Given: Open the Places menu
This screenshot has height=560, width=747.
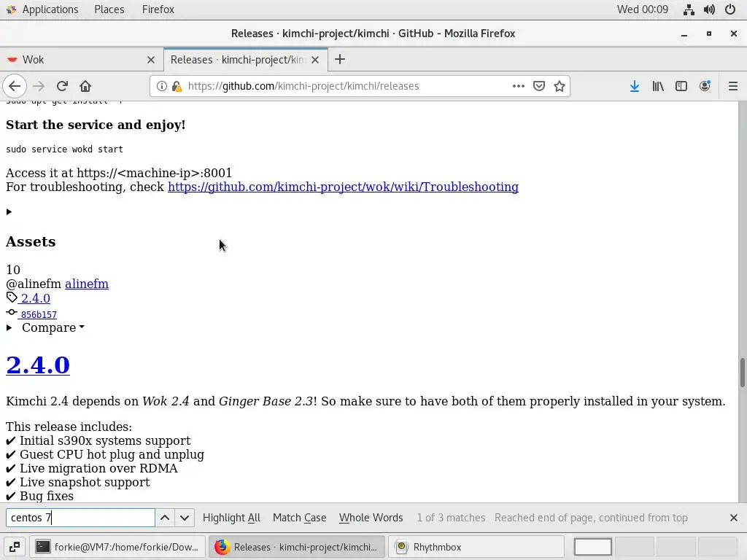Looking at the screenshot, I should click(109, 9).
